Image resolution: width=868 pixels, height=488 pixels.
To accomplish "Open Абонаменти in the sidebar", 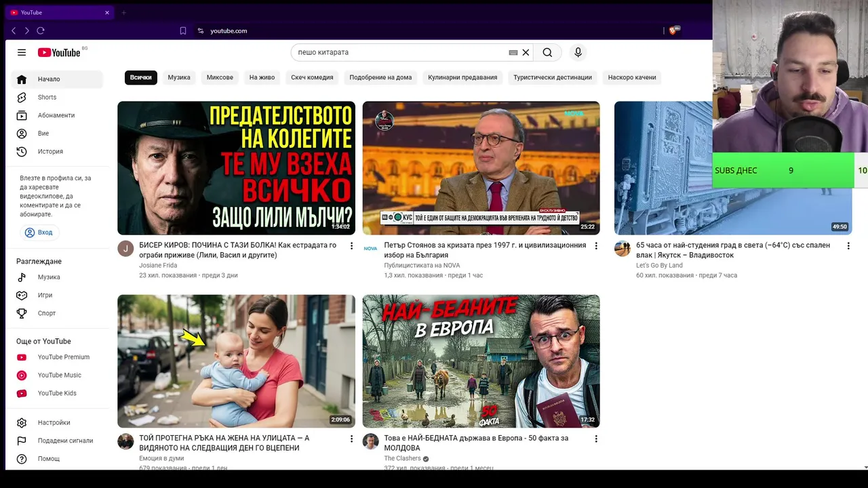I will point(57,115).
